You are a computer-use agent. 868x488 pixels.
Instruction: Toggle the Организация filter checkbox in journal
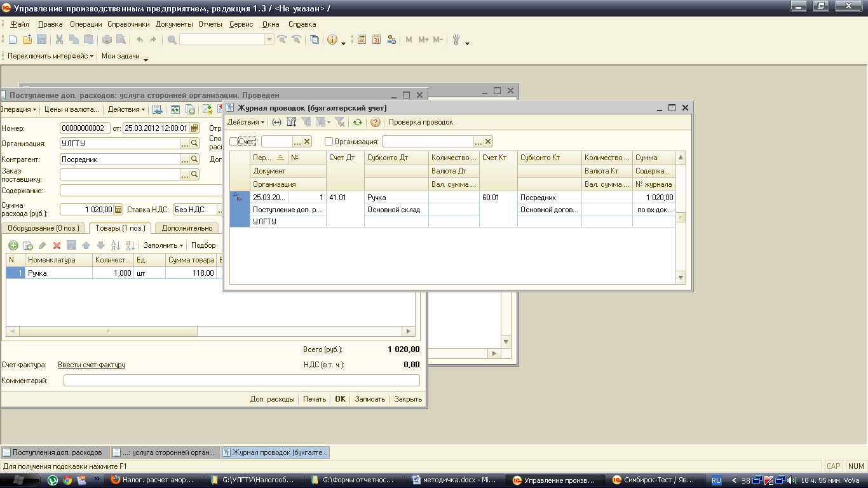[329, 142]
